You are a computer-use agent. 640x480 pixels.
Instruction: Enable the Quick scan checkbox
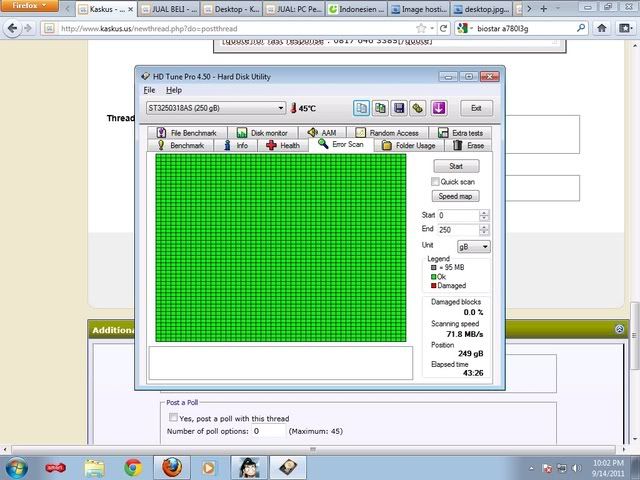coord(435,182)
